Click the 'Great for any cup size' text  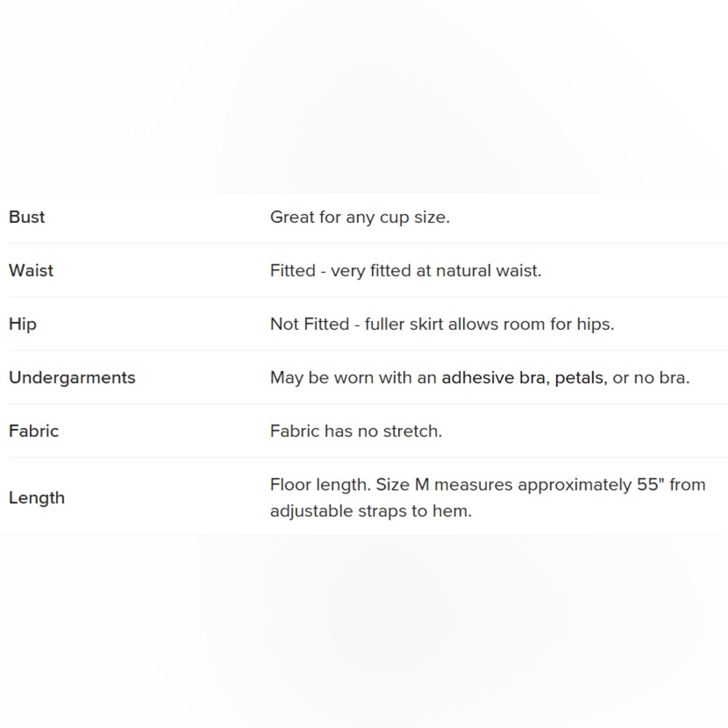pos(360,217)
